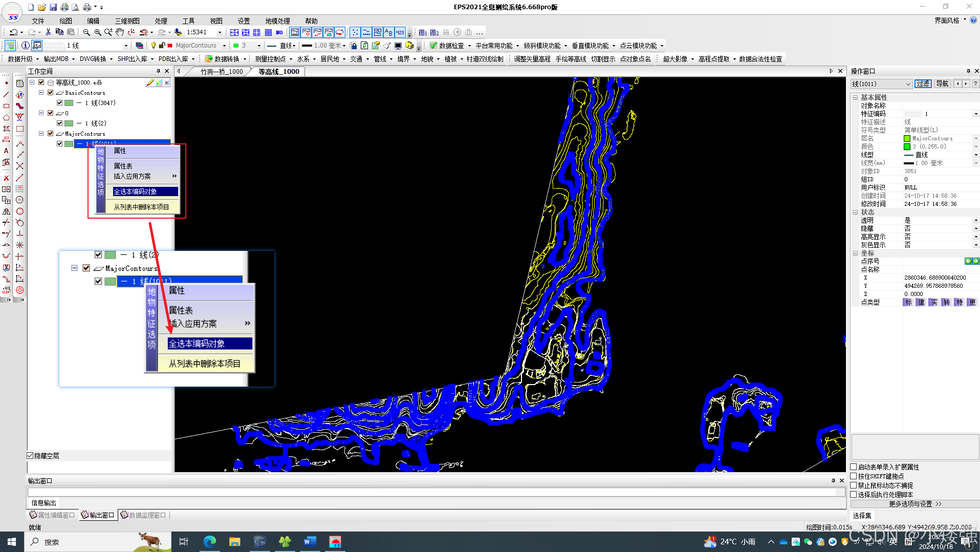This screenshot has height=552, width=980.
Task: Open the layer manager icon
Action: coord(139,46)
